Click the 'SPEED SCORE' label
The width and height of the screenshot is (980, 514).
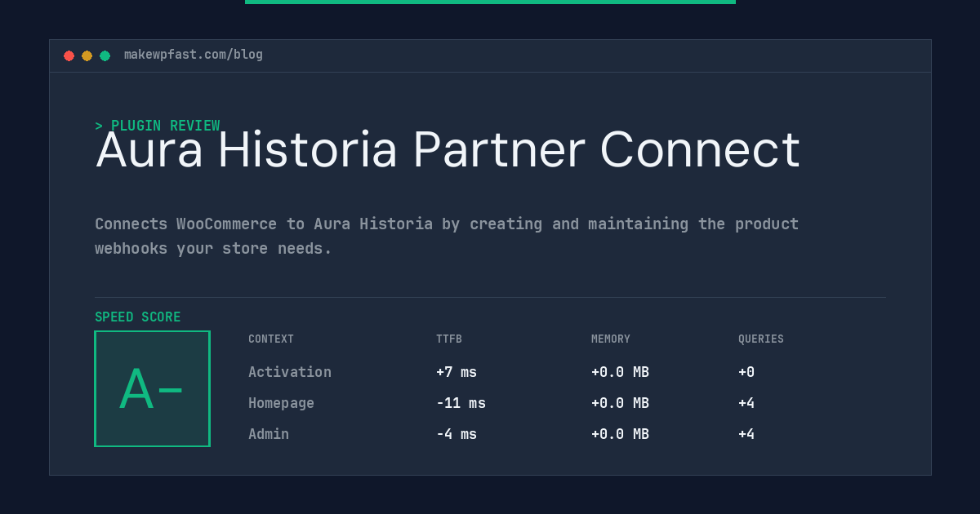(138, 317)
